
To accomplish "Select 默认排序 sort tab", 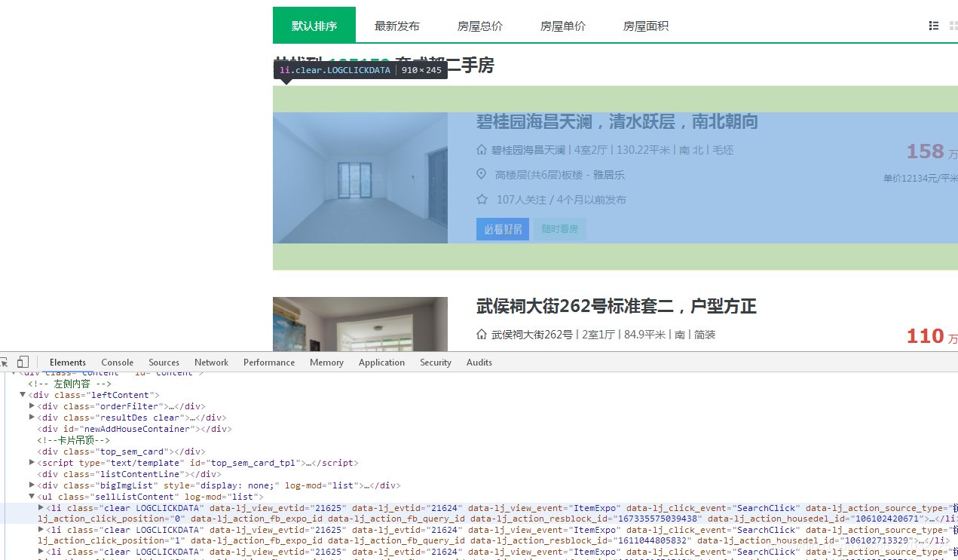I will point(314,26).
